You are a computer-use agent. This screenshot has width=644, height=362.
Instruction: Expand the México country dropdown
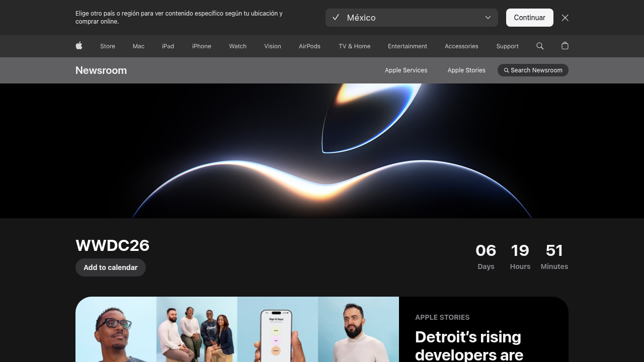412,18
